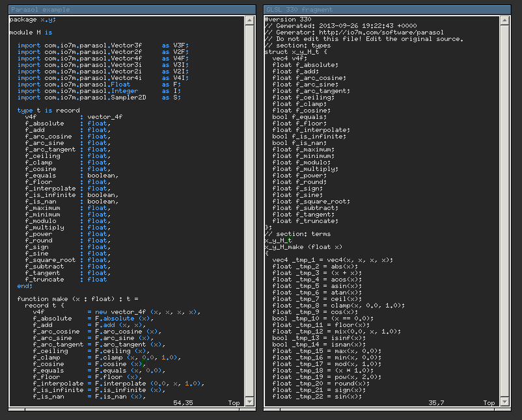Click 'Top' indicator in Parasol example window

click(234, 403)
